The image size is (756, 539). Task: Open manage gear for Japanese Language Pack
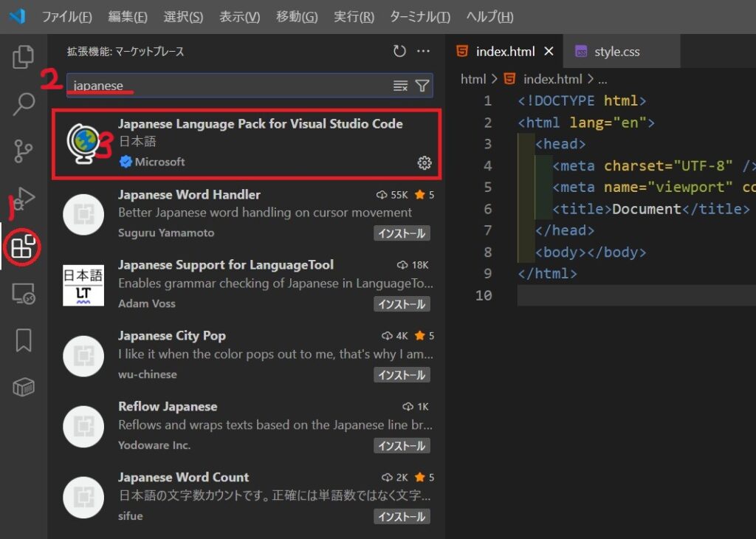425,163
